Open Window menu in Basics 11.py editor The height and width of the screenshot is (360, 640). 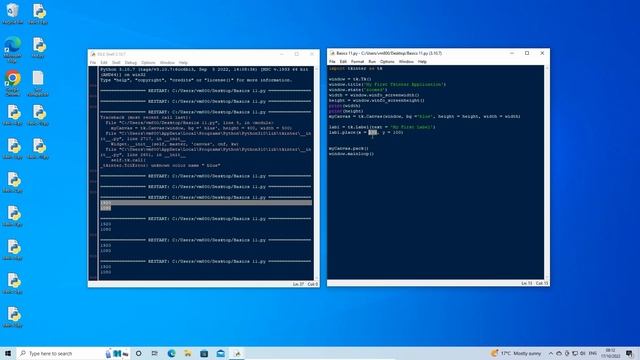coord(406,62)
